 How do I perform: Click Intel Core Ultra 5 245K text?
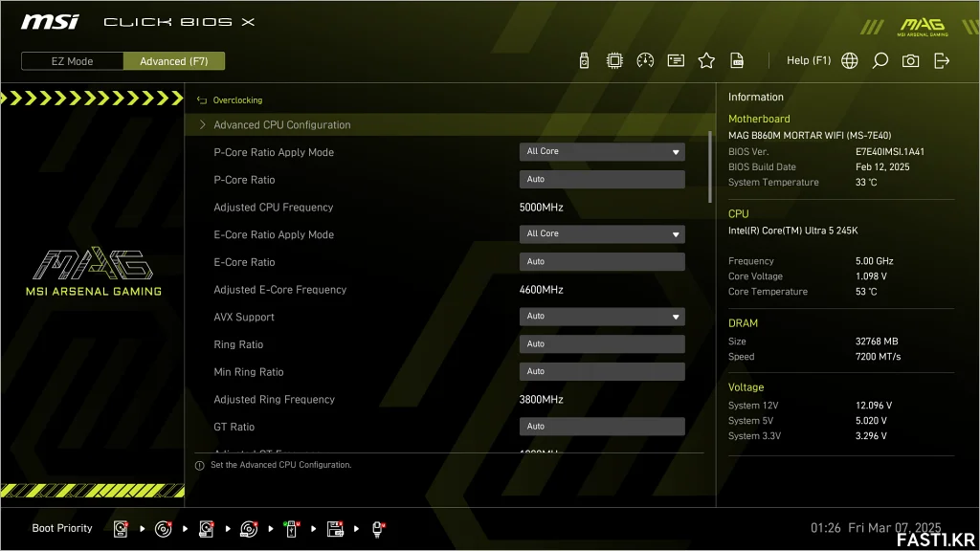pyautogui.click(x=793, y=231)
